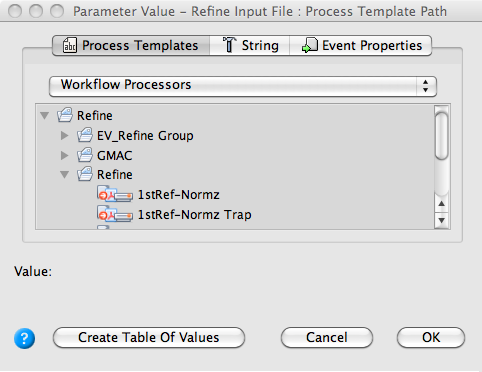Click the Cancel button
Image resolution: width=482 pixels, height=372 pixels.
327,337
